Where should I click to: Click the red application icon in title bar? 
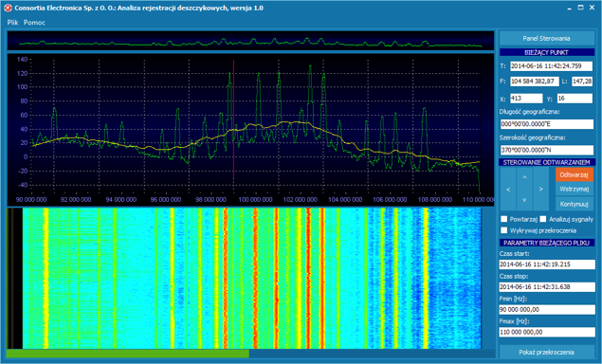pyautogui.click(x=8, y=8)
